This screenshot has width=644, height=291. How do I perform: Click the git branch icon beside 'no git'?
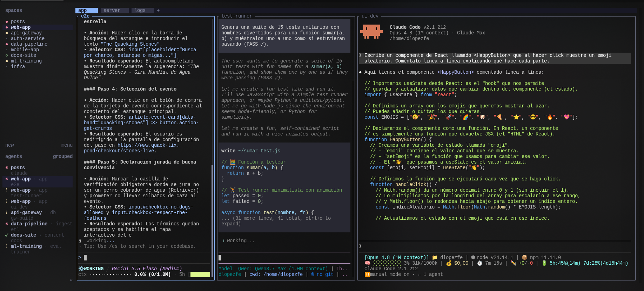313,275
